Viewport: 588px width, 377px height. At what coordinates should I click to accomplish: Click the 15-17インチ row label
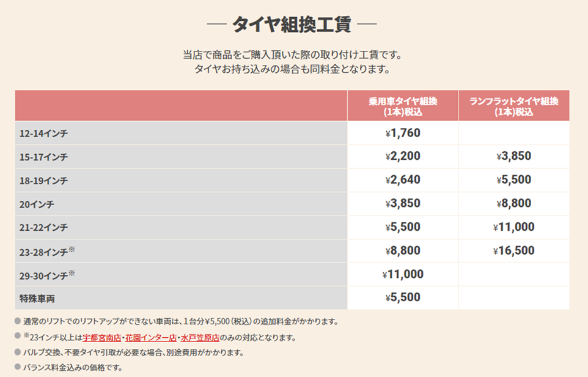click(43, 157)
